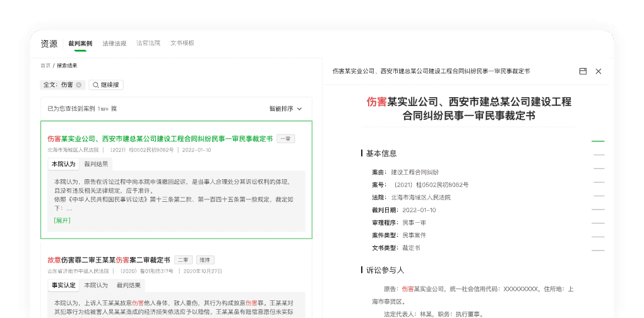Select 事实认定 tab in second case card
644x318 pixels.
tap(63, 285)
